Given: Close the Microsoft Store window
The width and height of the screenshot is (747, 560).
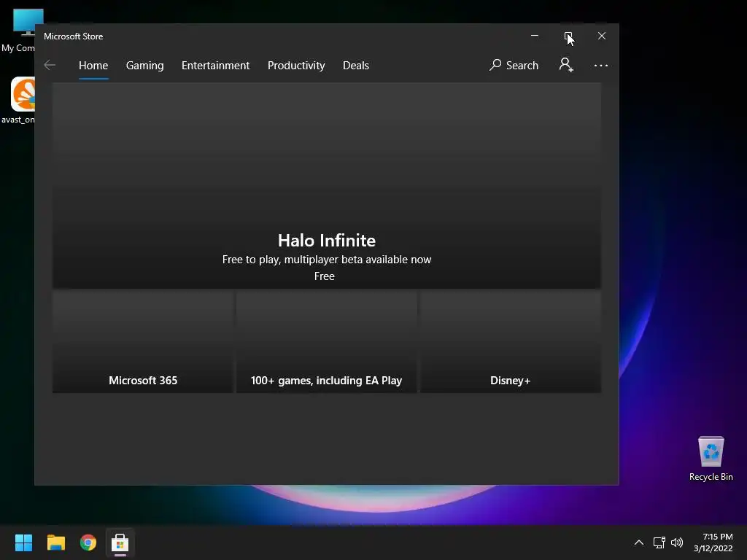Looking at the screenshot, I should pyautogui.click(x=602, y=36).
